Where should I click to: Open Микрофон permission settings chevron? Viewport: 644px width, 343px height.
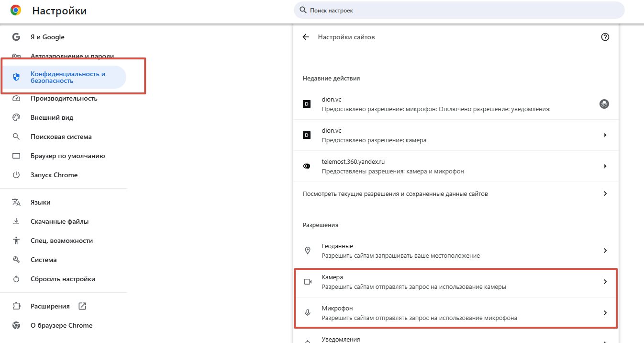pyautogui.click(x=605, y=313)
